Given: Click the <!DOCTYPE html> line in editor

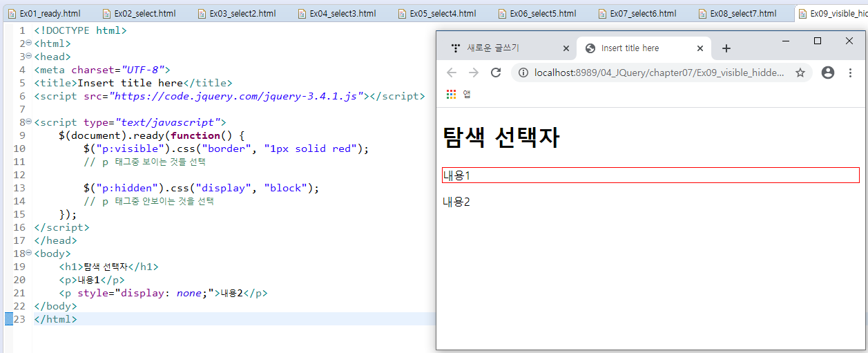Looking at the screenshot, I should point(80,30).
